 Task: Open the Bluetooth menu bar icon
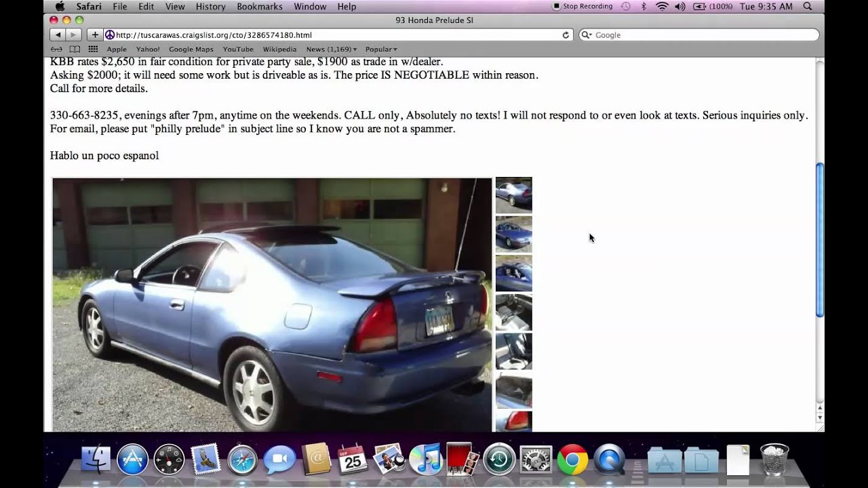tap(644, 6)
